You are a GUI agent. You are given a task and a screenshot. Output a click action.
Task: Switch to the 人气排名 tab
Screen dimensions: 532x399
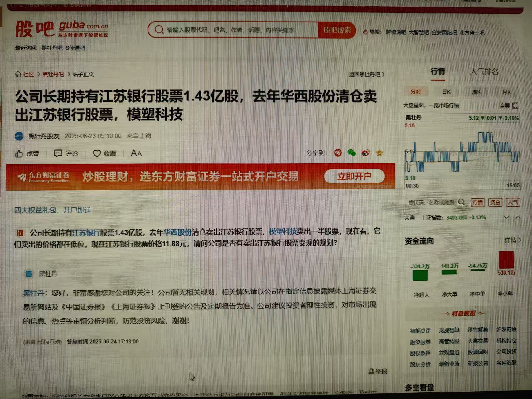[484, 72]
